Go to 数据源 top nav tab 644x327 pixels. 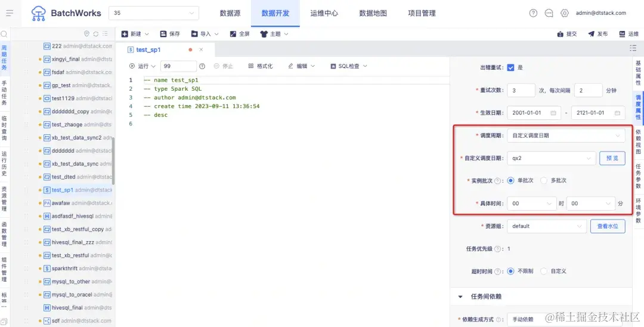point(230,13)
